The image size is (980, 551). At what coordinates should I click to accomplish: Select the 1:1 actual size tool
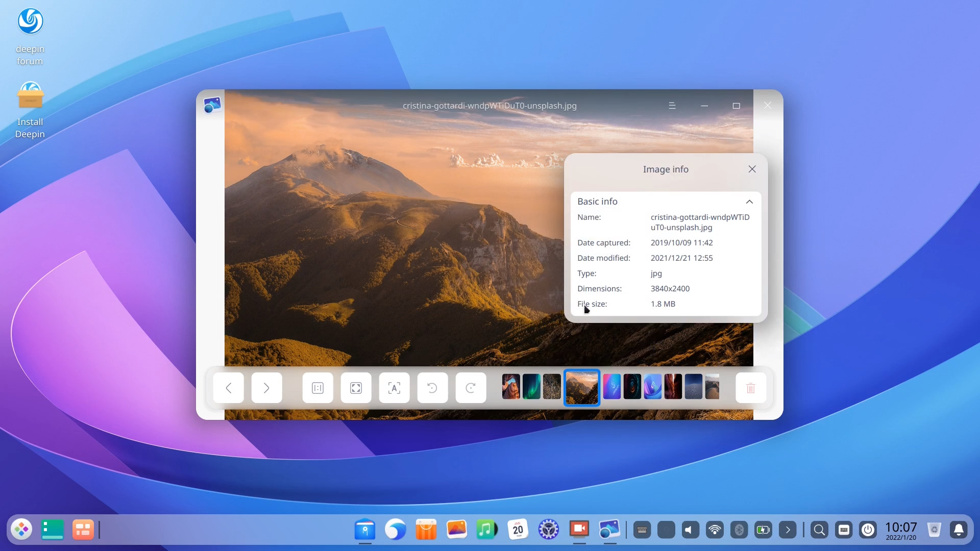[317, 388]
